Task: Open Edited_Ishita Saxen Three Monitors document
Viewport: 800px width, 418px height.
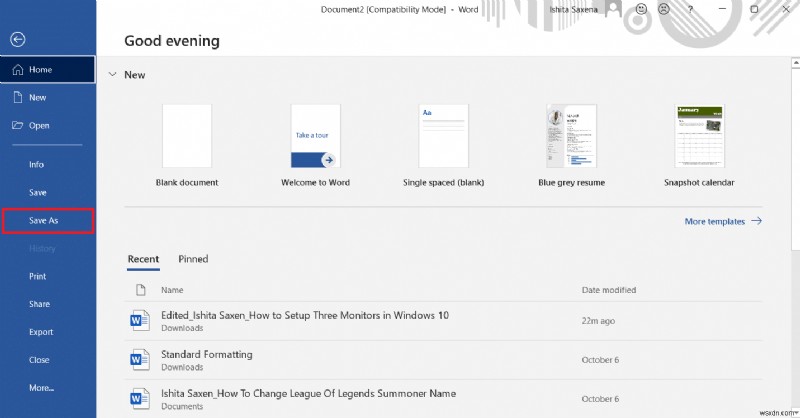Action: click(x=443, y=321)
